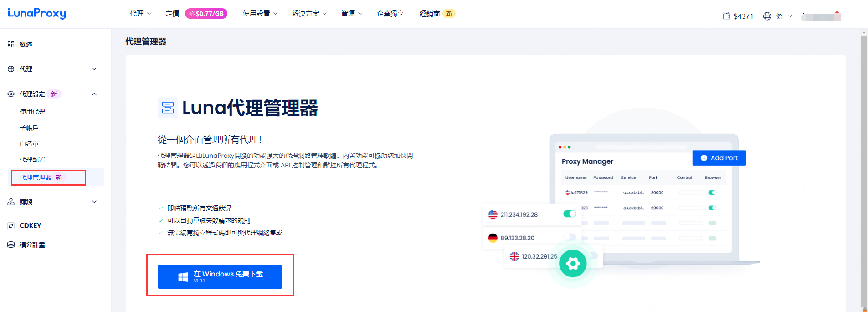Click the Add Port button
This screenshot has width=868, height=312.
point(719,158)
